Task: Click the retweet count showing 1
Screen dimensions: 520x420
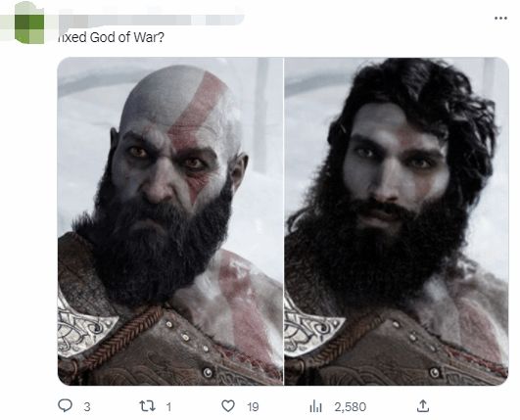Action: point(168,406)
